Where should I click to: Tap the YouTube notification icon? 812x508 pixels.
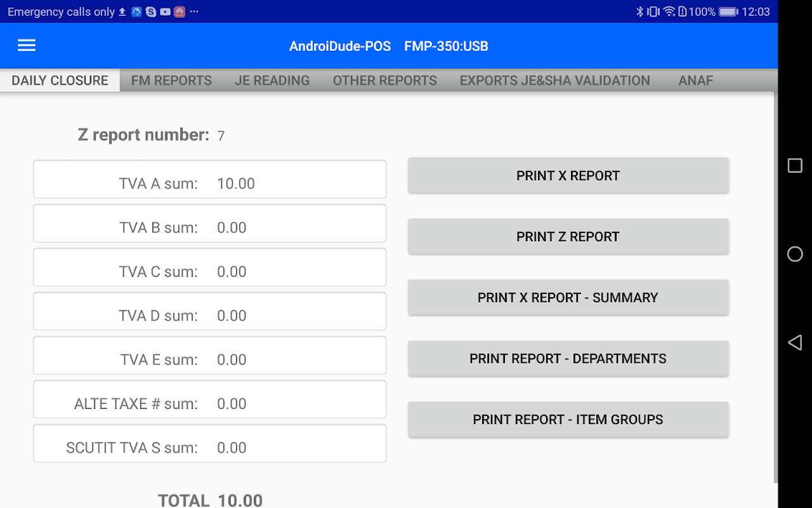point(166,11)
